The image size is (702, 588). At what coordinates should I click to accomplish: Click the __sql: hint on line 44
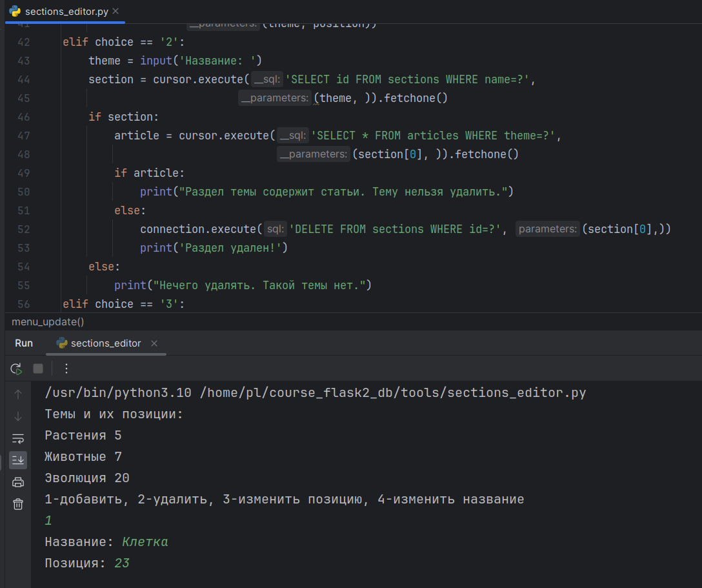pos(267,80)
